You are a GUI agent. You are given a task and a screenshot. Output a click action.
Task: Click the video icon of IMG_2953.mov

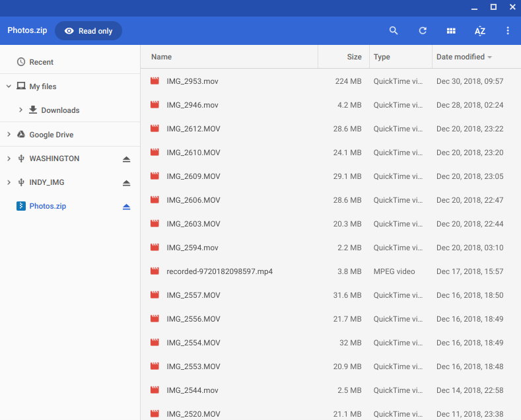click(x=155, y=81)
